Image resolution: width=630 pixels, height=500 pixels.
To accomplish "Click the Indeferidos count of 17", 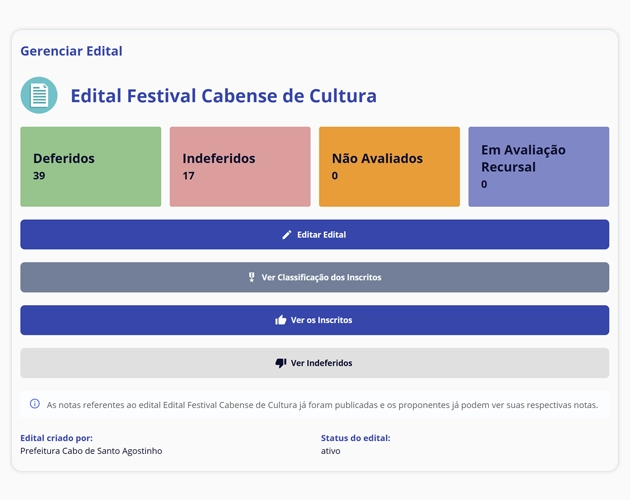I will click(188, 176).
